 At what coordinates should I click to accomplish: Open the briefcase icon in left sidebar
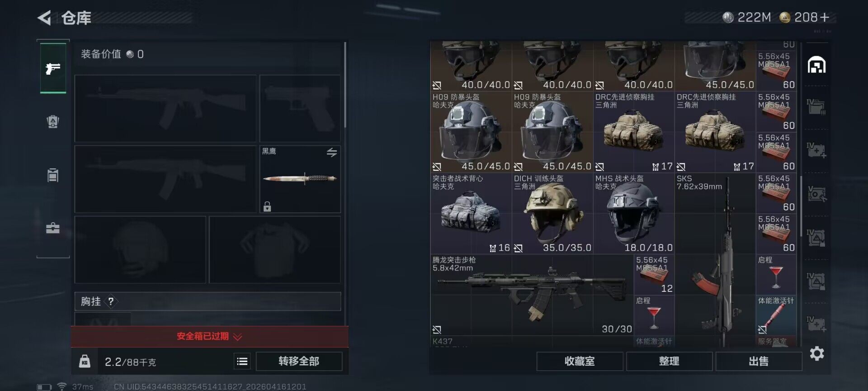tap(53, 228)
